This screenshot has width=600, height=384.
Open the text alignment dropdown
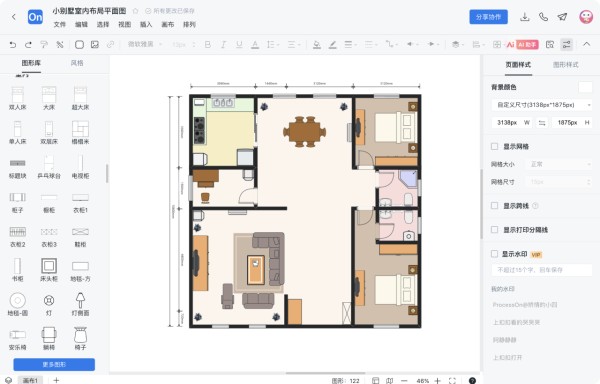[293, 45]
